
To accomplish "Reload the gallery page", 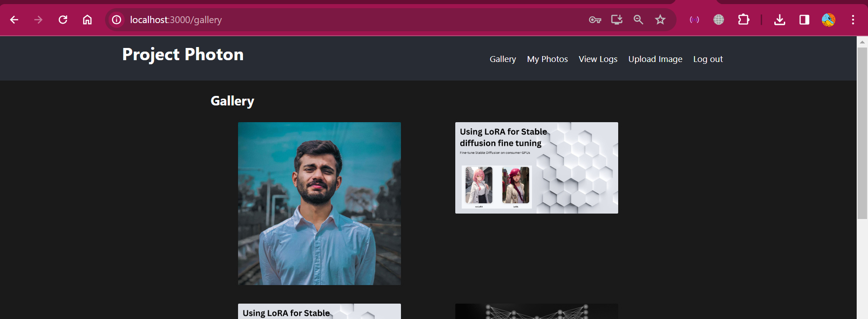I will pos(63,20).
